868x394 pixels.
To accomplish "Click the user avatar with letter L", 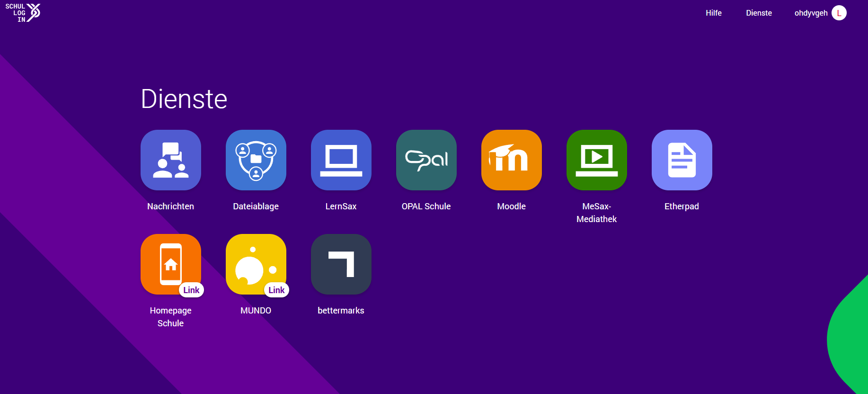I will coord(839,13).
